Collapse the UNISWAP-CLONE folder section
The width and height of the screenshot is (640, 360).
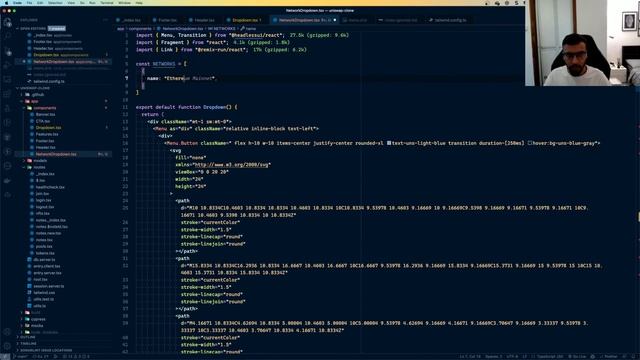[x=35, y=88]
